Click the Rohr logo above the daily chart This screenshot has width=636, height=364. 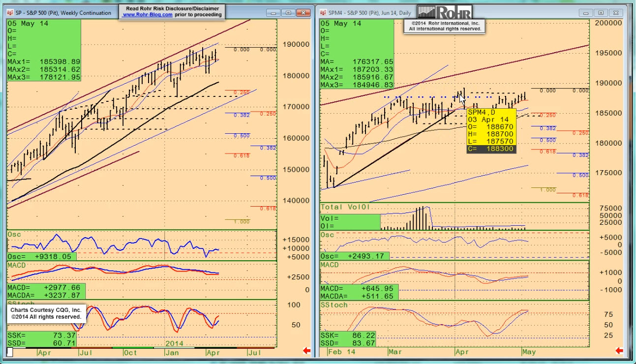pos(444,12)
